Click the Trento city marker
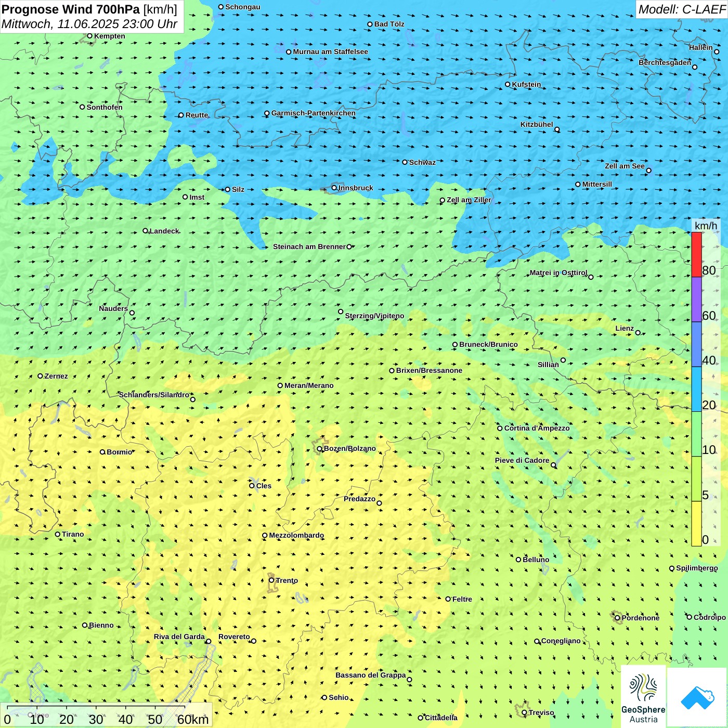The width and height of the screenshot is (728, 728). point(271,580)
